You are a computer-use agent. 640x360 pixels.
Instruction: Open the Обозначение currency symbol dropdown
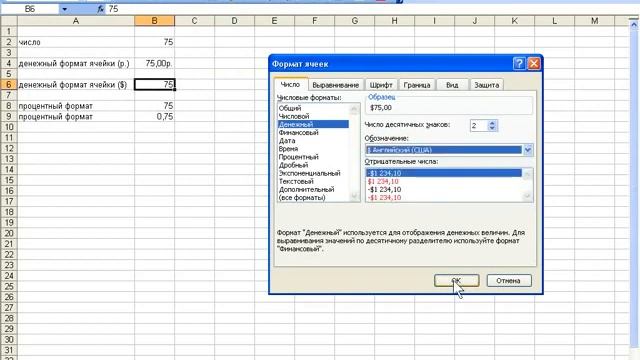528,150
